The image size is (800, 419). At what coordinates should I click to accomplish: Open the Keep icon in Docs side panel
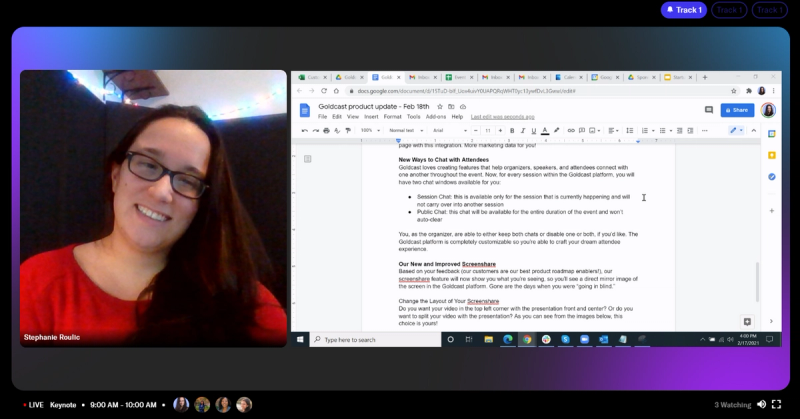tap(771, 155)
